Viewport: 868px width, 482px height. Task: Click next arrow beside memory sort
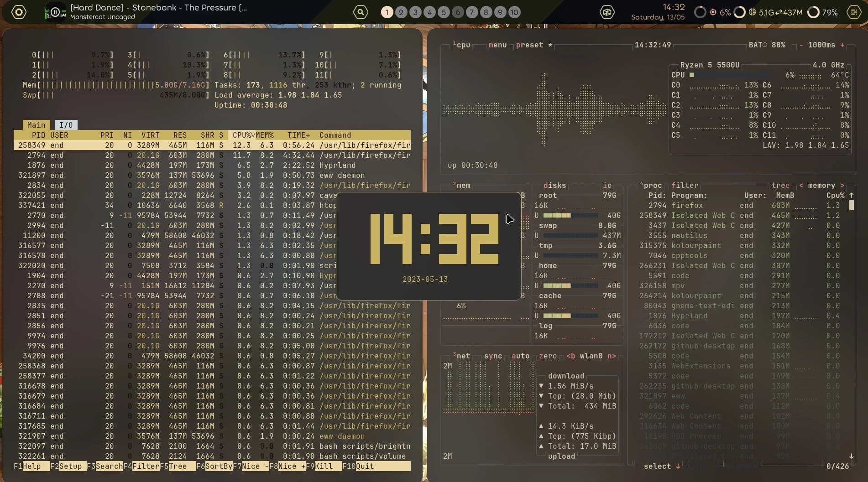coord(842,185)
